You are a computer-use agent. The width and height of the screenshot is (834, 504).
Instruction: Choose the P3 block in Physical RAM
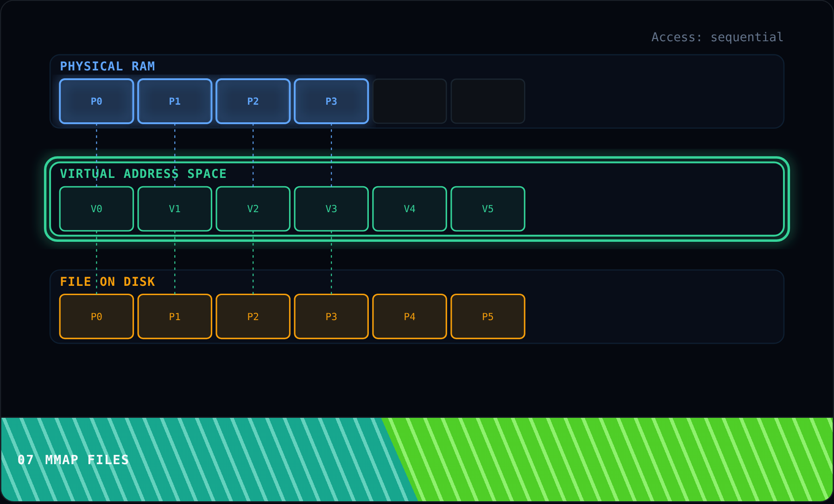pos(331,101)
